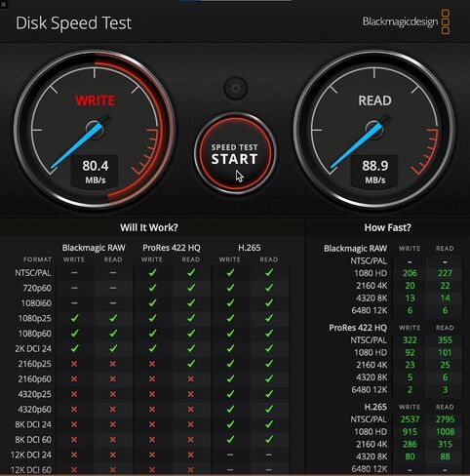Click Blackmagic RAW write checkmark for 1080p25
470x476 pixels.
tap(74, 318)
